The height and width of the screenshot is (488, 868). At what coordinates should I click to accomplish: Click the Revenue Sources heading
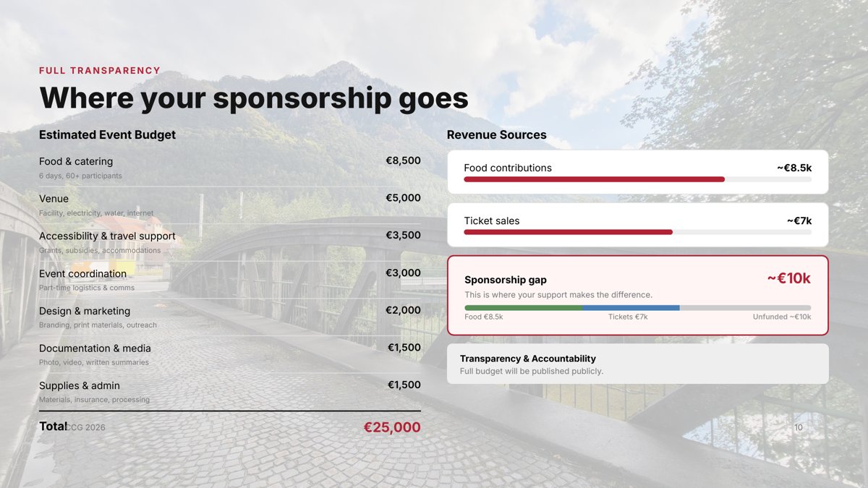pyautogui.click(x=496, y=134)
